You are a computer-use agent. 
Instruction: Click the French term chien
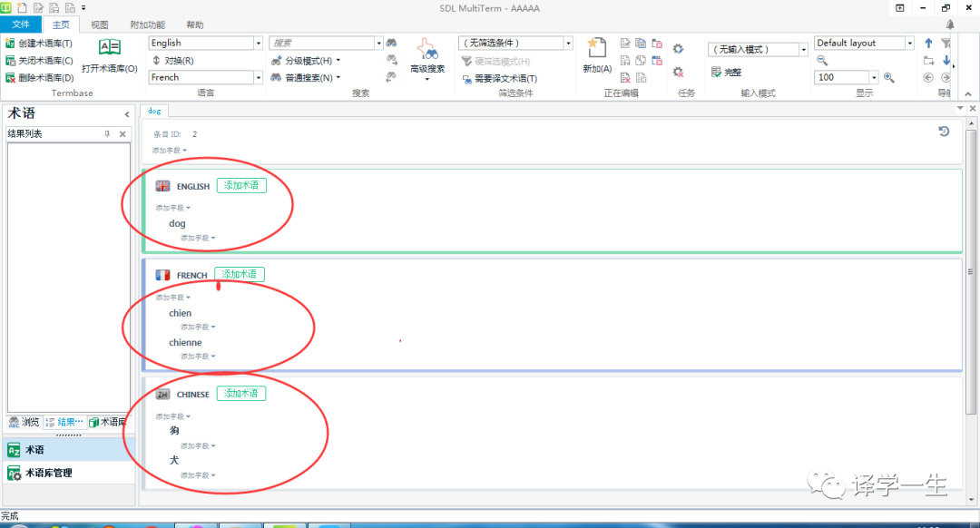pyautogui.click(x=180, y=313)
